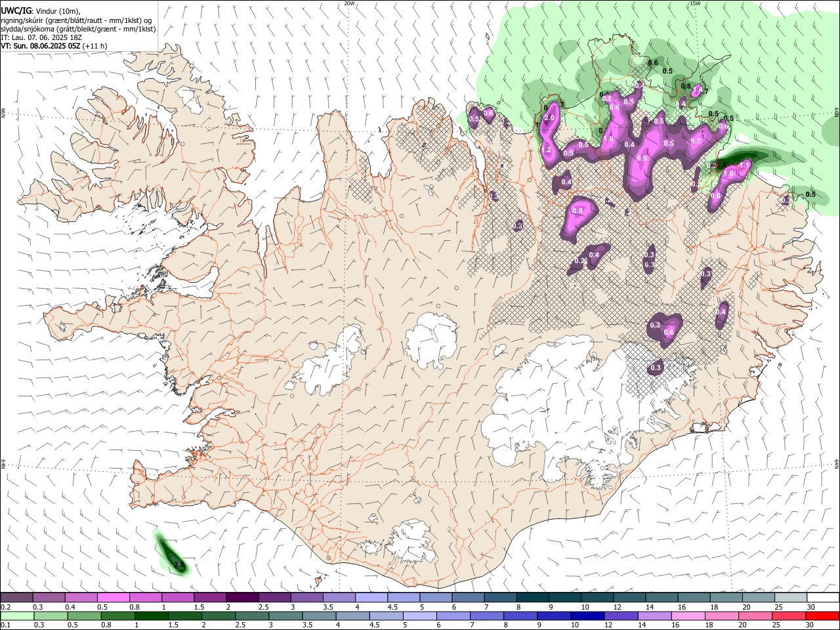Click the '30' label on the rain scale

coord(811,625)
